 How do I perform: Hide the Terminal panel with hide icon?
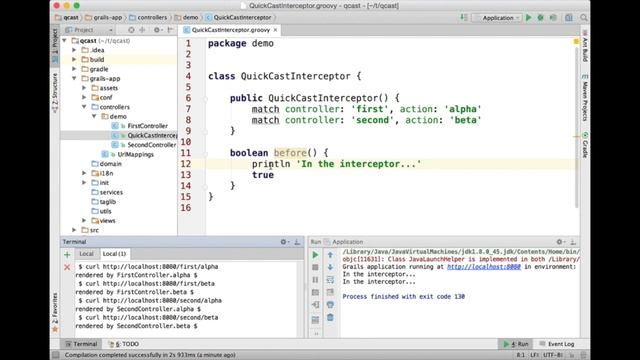(297, 242)
